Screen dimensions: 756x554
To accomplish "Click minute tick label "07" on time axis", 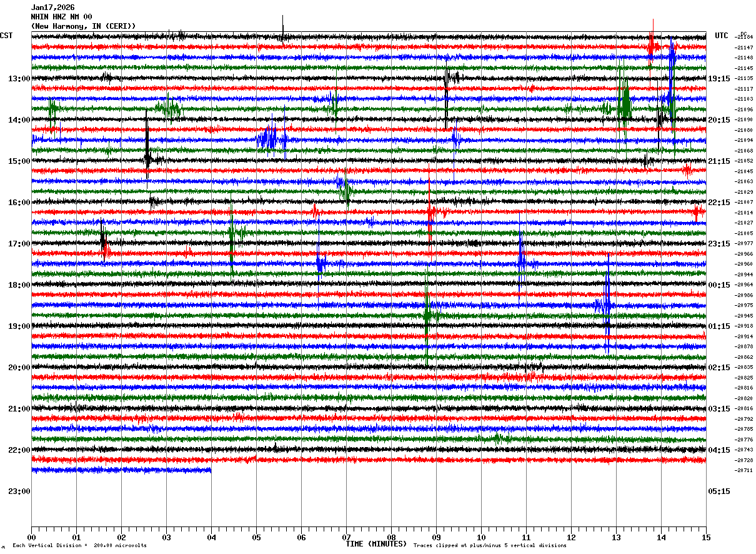I will point(347,537).
